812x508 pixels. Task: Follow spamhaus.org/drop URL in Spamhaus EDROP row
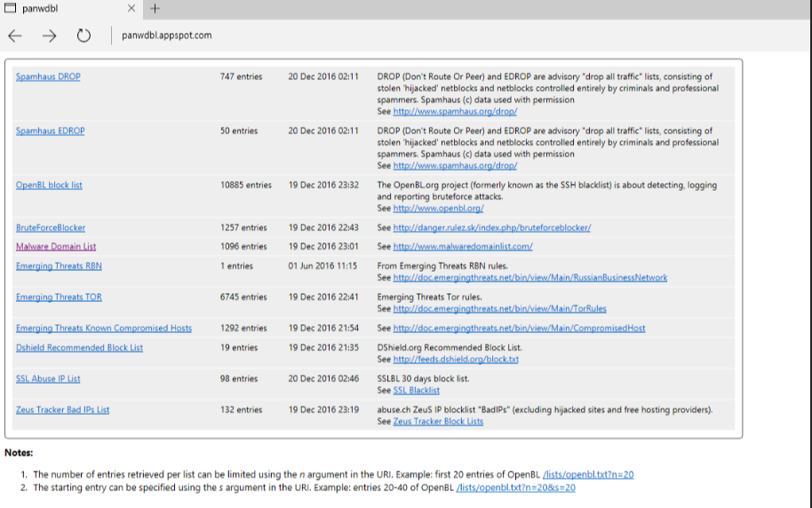coord(455,166)
